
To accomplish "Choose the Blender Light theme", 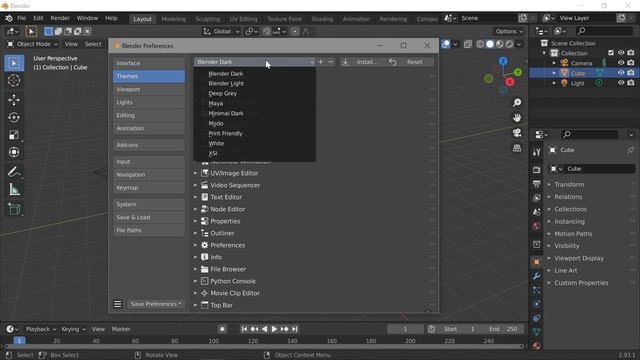I will point(226,84).
